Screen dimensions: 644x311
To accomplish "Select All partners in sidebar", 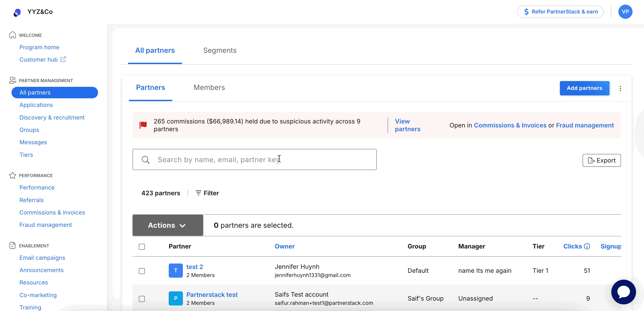I will coord(55,93).
